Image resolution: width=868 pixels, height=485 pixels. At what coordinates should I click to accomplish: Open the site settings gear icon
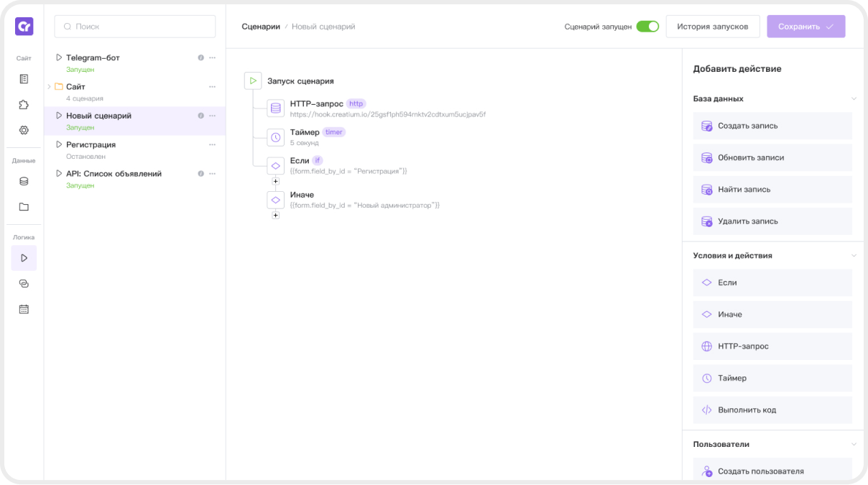[x=24, y=130]
